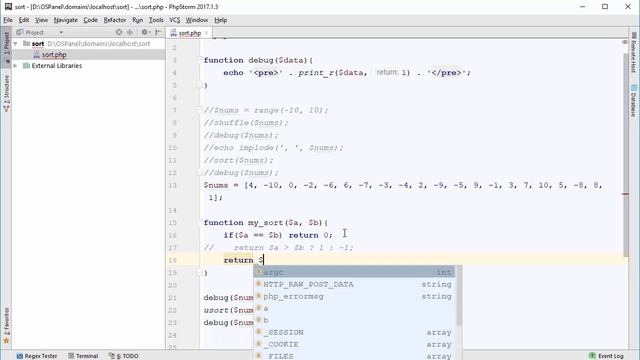640x360 pixels.
Task: Close the sort.php editor tab
Action: [x=207, y=33]
